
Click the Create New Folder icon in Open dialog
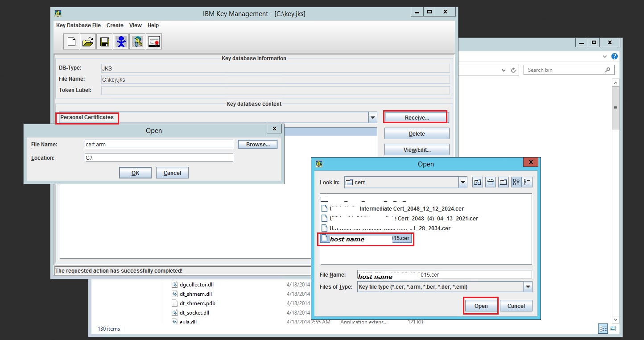504,182
